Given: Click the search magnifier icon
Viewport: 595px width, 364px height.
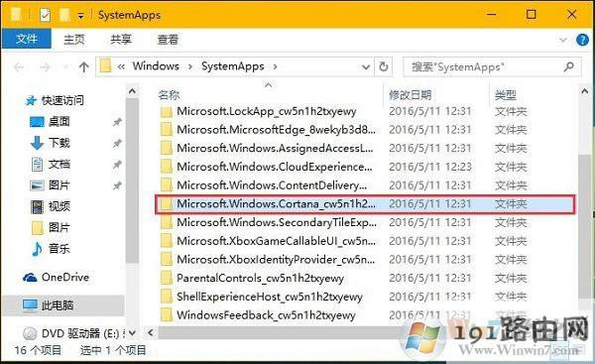Looking at the screenshot, I should tap(569, 67).
